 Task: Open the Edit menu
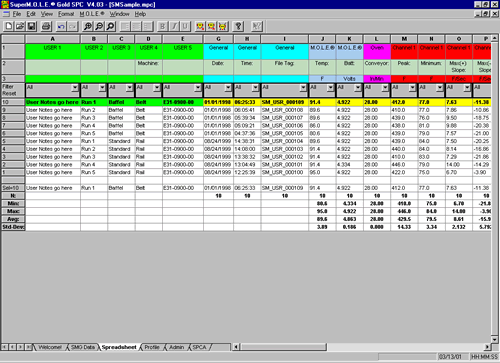point(31,14)
